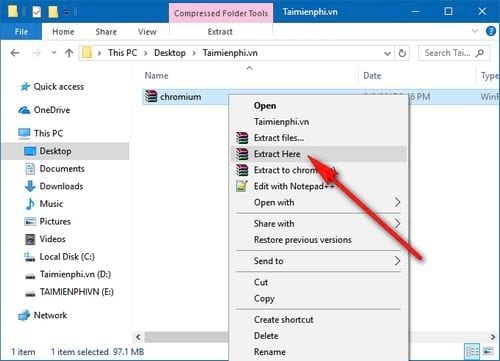The height and width of the screenshot is (361, 500).
Task: Switch to details view in status bar
Action: pyautogui.click(x=472, y=351)
